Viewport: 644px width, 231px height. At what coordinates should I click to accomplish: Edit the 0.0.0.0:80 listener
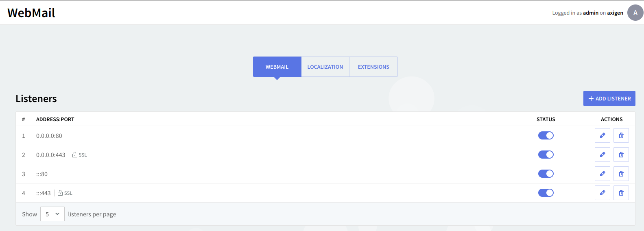[x=602, y=135]
